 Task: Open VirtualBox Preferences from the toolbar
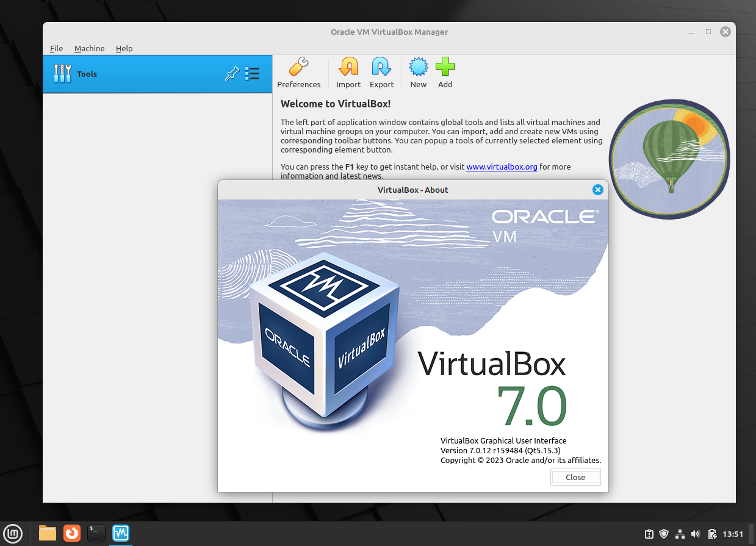pyautogui.click(x=298, y=73)
